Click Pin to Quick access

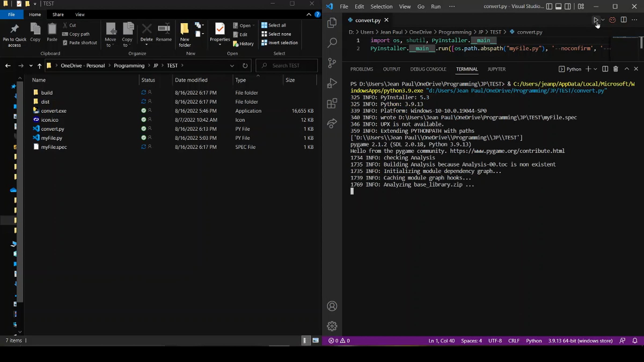click(14, 35)
